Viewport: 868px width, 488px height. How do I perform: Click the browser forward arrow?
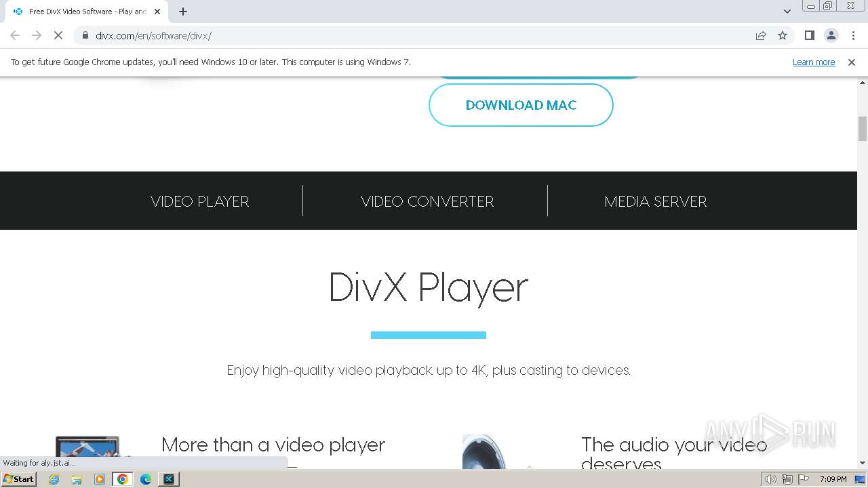coord(37,35)
